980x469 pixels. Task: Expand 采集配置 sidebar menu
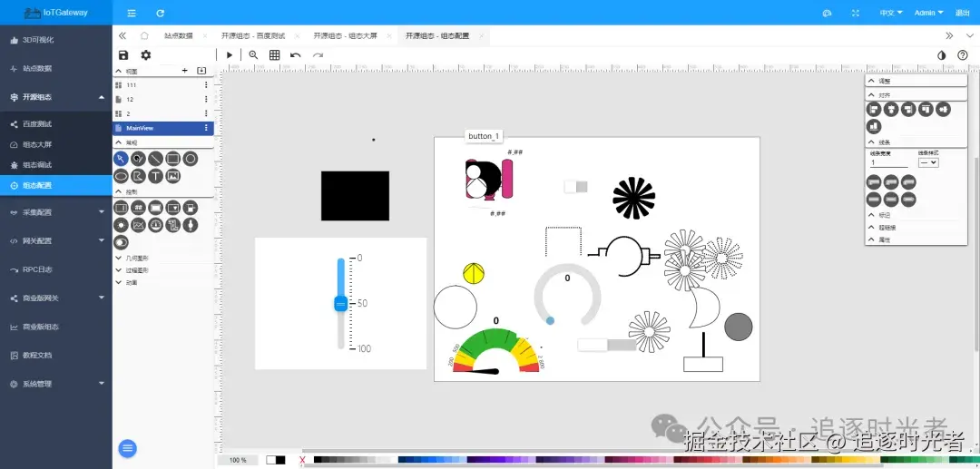pos(56,212)
